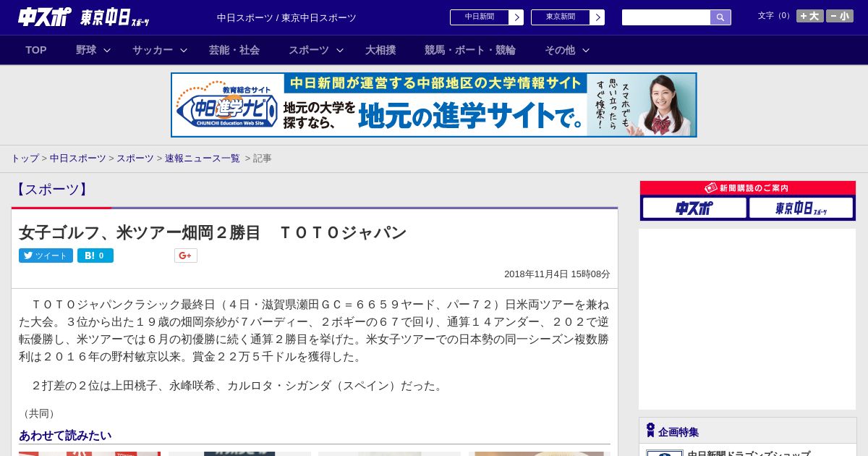The height and width of the screenshot is (456, 868).
Task: Click the search magnifier button
Action: (720, 17)
